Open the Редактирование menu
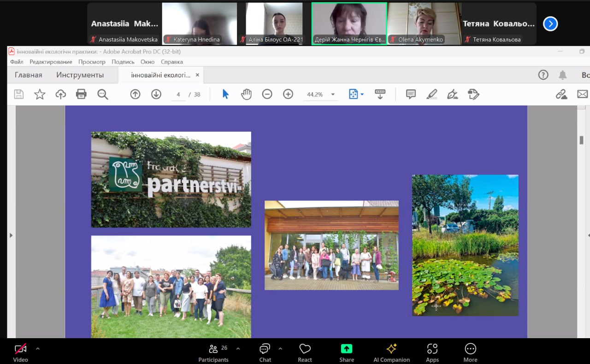This screenshot has width=590, height=364. 51,62
